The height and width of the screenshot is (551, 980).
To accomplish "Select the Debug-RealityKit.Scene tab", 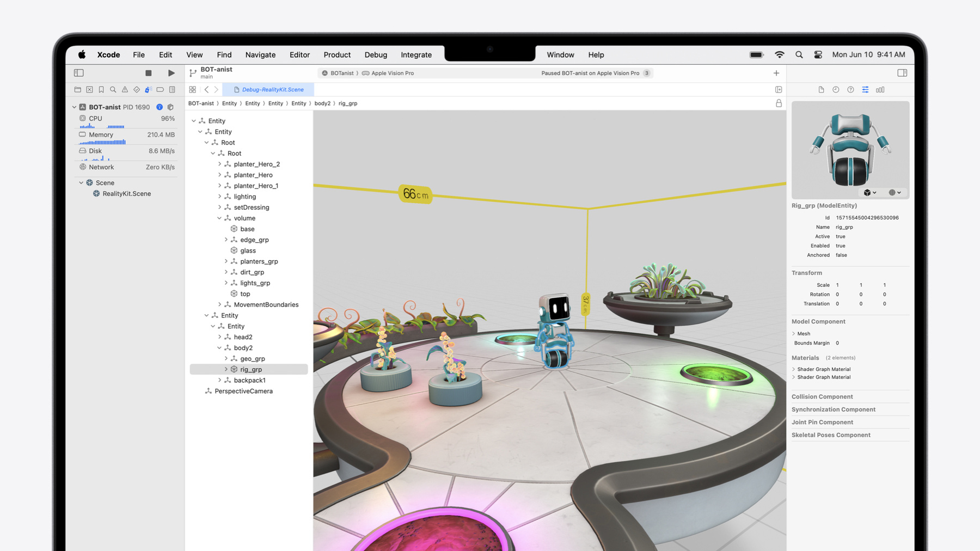I will click(x=268, y=89).
